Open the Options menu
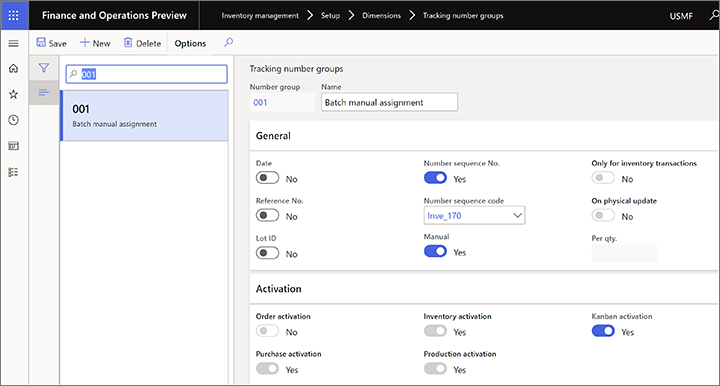 (190, 43)
